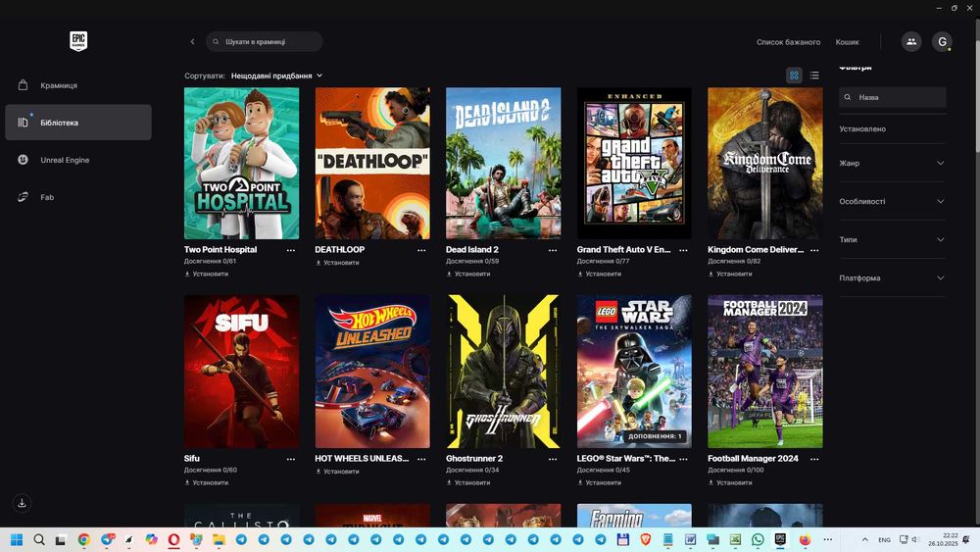Open the Нещодавні придбання sort dropdown

coord(277,75)
